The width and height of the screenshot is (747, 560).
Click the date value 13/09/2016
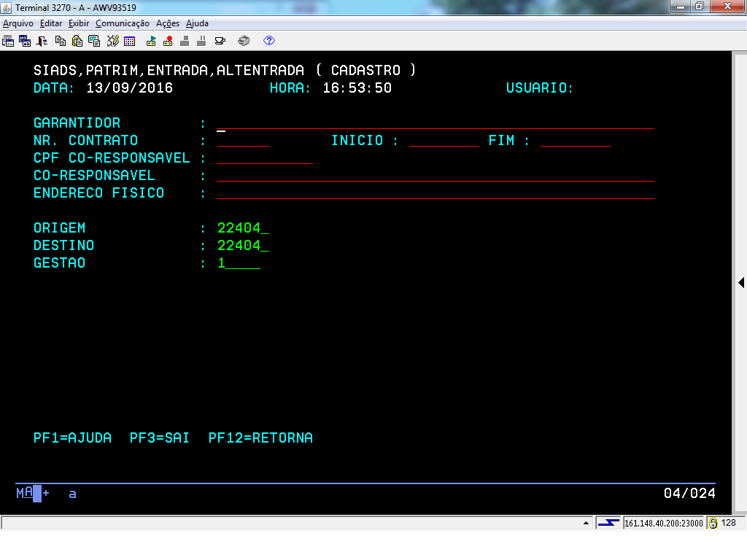tap(130, 88)
